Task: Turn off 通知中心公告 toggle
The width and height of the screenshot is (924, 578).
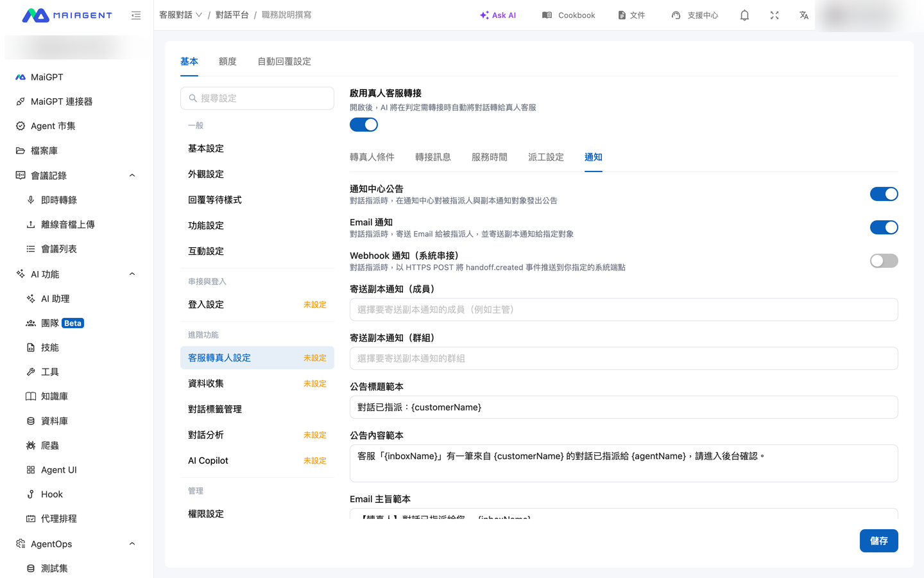Action: [884, 194]
